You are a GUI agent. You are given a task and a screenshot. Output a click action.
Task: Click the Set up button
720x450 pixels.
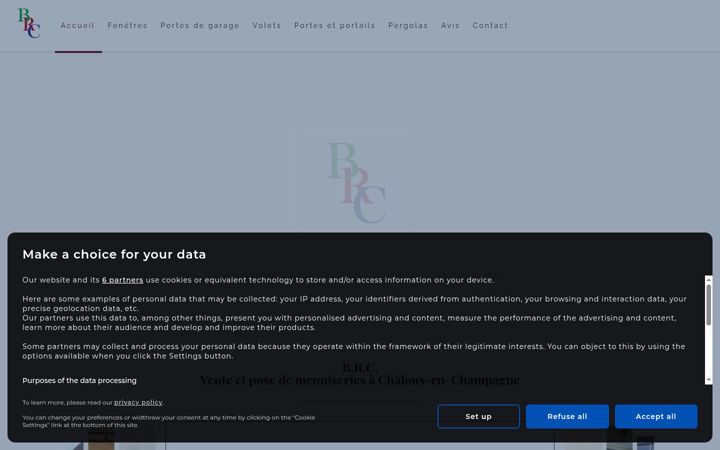point(478,416)
